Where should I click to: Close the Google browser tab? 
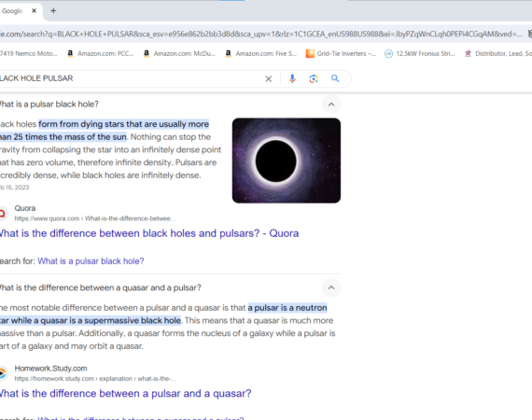click(x=34, y=11)
